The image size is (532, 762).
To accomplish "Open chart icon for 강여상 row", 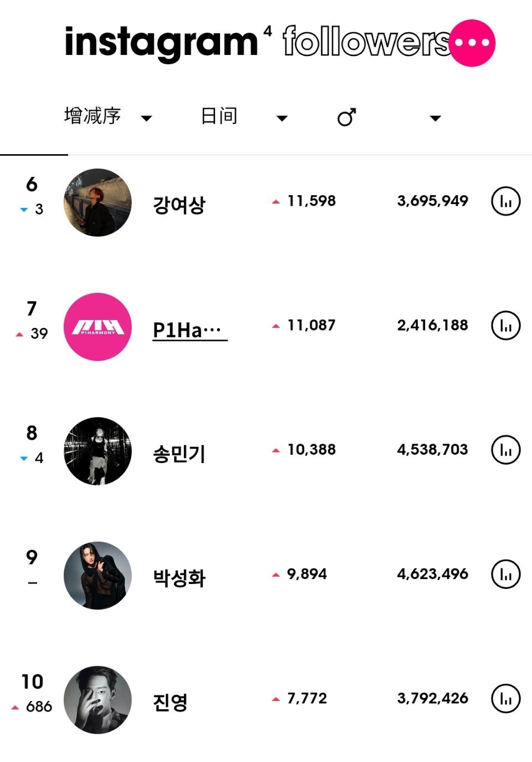I will point(506,201).
